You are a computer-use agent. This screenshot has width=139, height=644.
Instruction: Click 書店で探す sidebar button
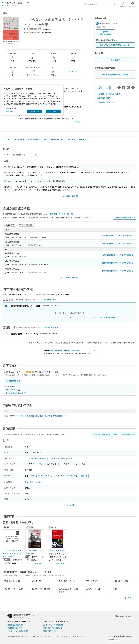coord(115,60)
